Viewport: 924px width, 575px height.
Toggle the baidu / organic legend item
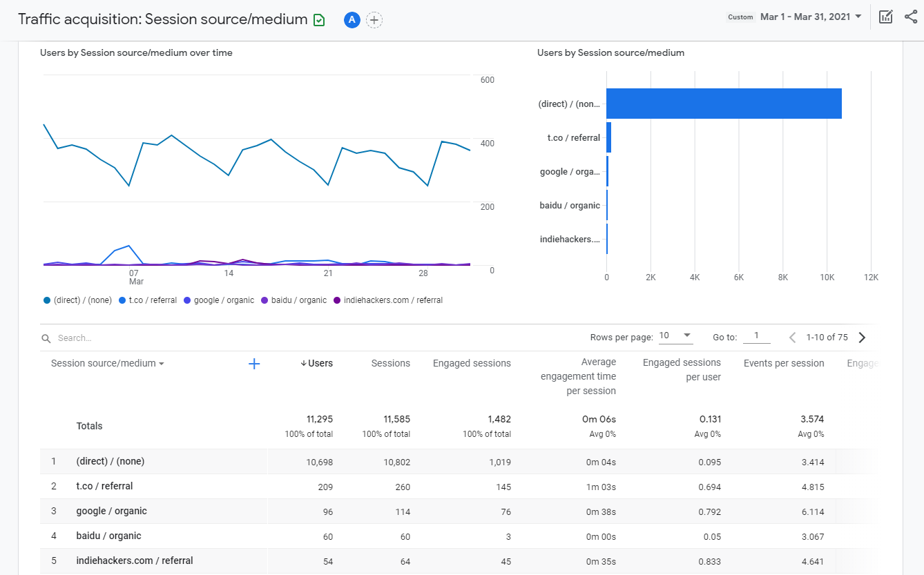point(293,300)
